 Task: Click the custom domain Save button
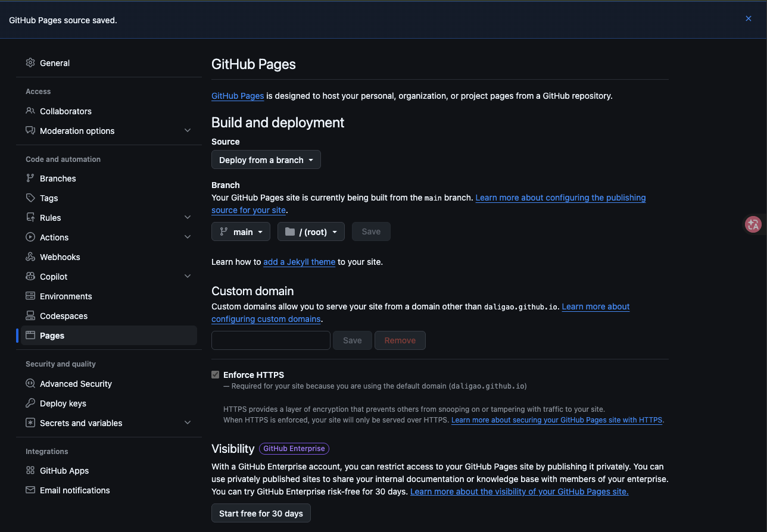pyautogui.click(x=353, y=340)
